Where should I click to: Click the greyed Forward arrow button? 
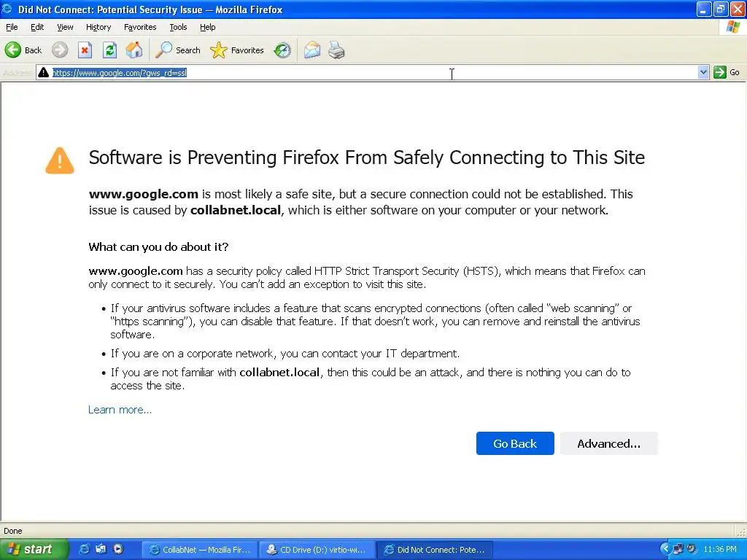click(x=60, y=50)
